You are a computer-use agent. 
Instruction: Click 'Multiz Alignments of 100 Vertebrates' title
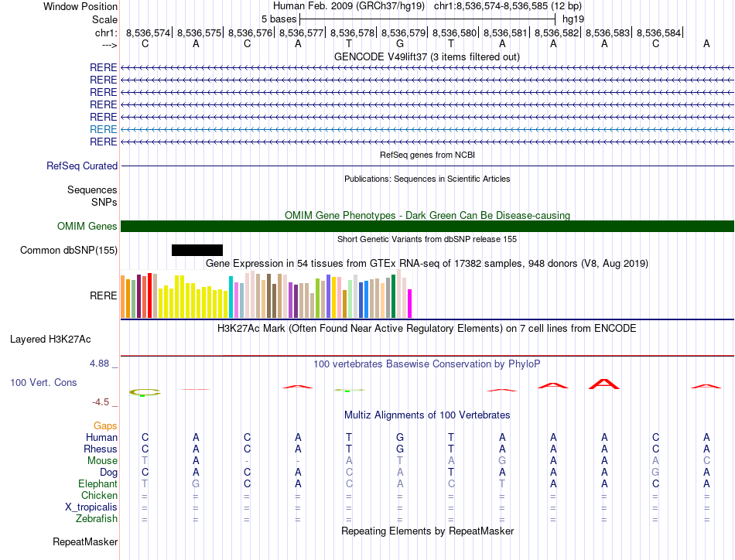point(427,415)
